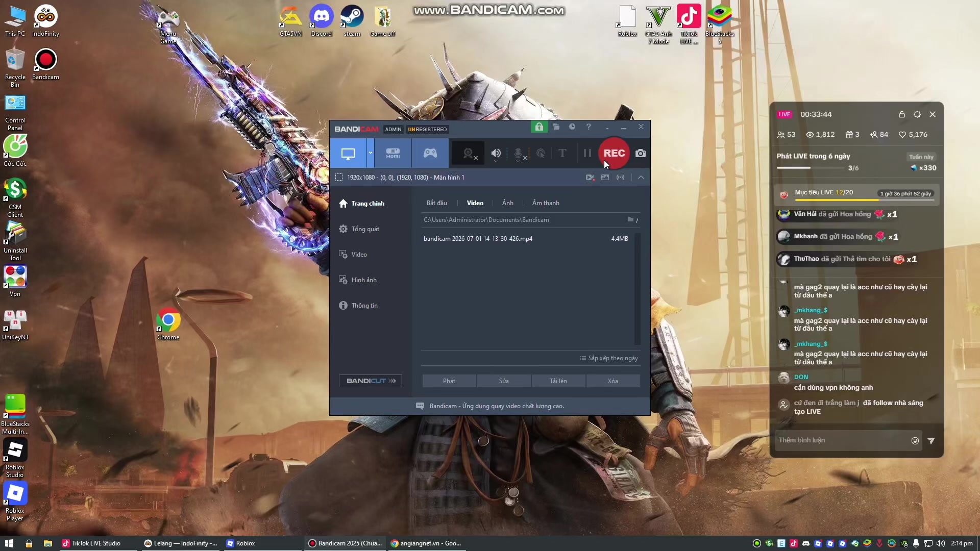Switch to the Ảnh tab
This screenshot has height=551, width=980.
508,203
